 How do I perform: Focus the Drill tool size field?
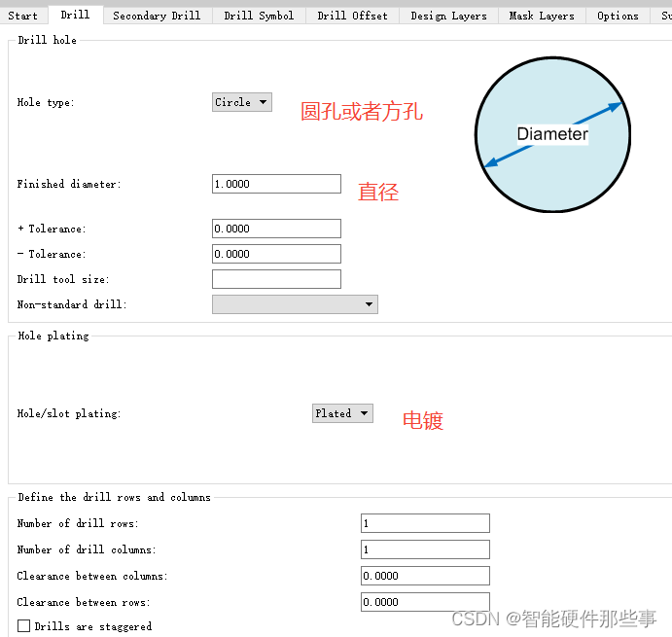pyautogui.click(x=276, y=279)
